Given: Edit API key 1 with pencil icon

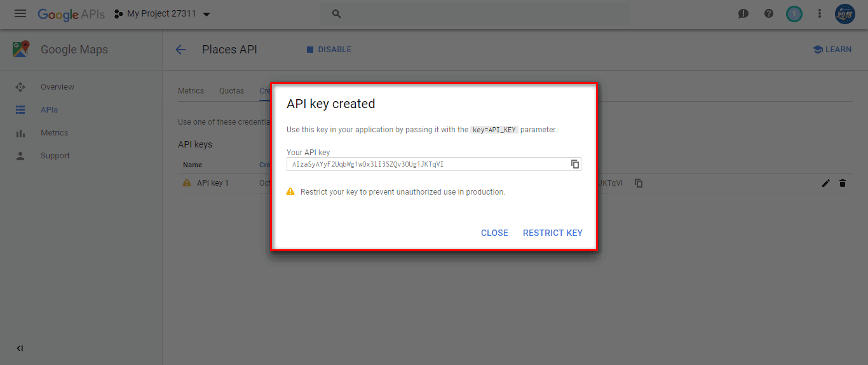Looking at the screenshot, I should (x=825, y=183).
